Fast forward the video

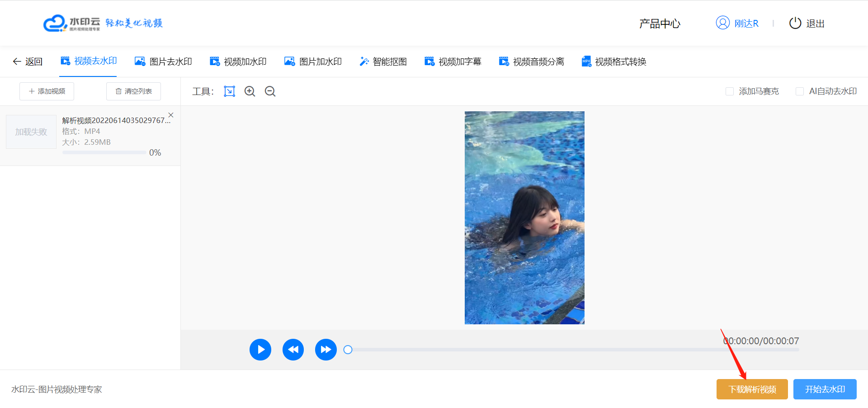pyautogui.click(x=325, y=350)
